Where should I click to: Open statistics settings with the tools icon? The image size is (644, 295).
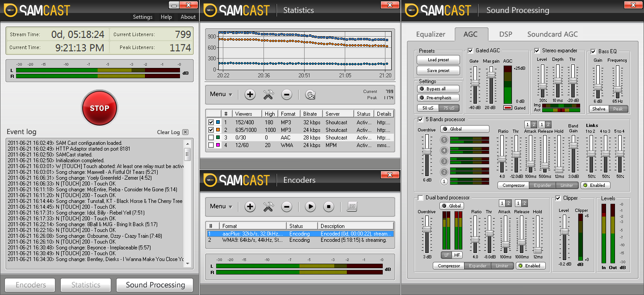(x=268, y=95)
